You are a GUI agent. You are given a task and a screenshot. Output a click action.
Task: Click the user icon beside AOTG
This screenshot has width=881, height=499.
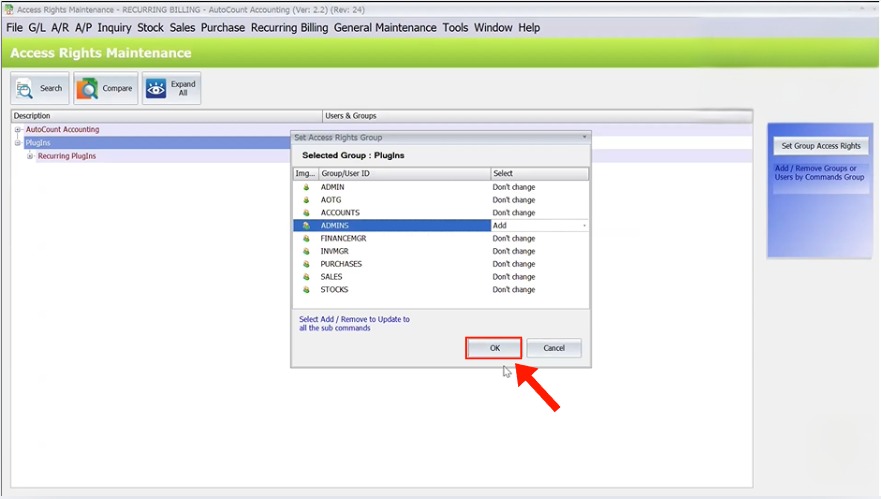point(306,200)
